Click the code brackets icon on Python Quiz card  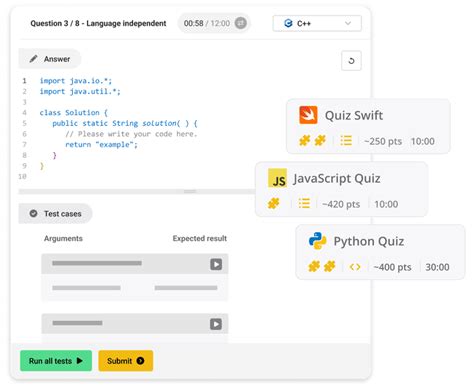[355, 267]
